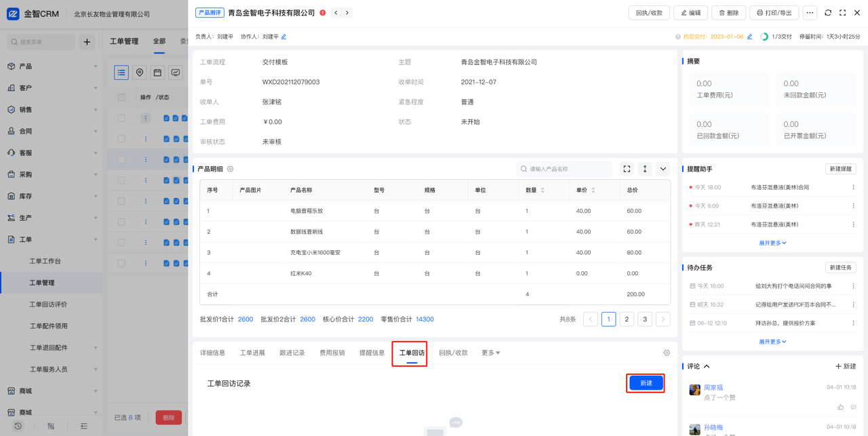This screenshot has width=868, height=436.
Task: Check the sixth row checkbox in the work order list
Action: pos(121,222)
